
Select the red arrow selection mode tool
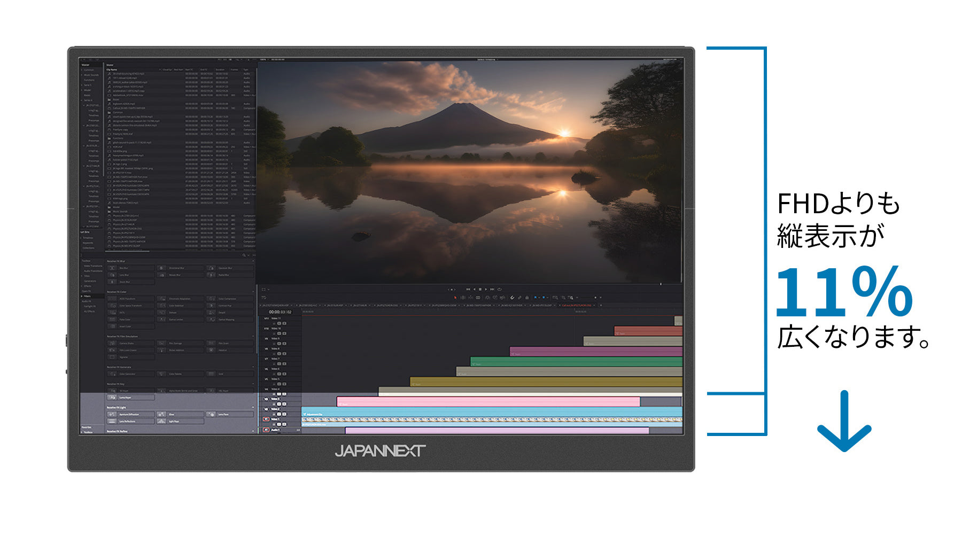455,298
